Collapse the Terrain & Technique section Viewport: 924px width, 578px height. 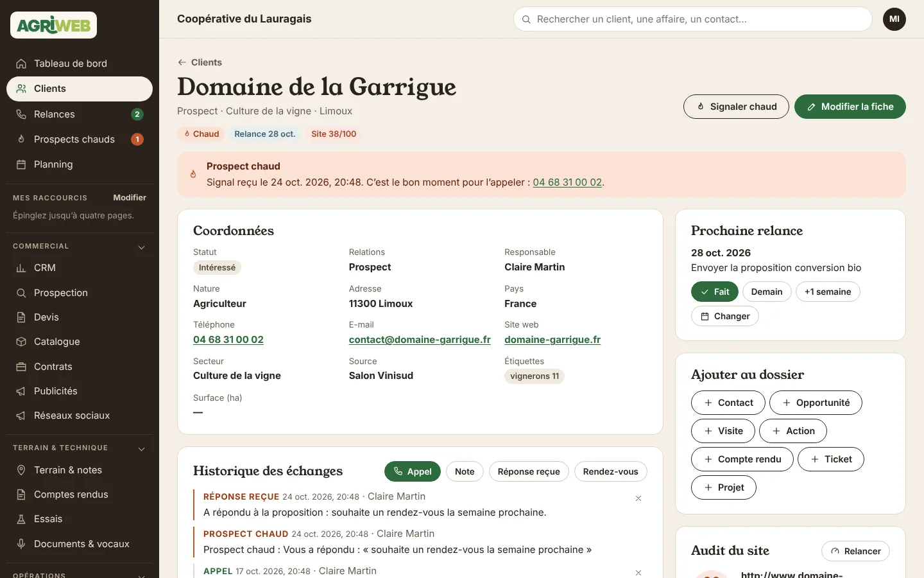coord(142,448)
